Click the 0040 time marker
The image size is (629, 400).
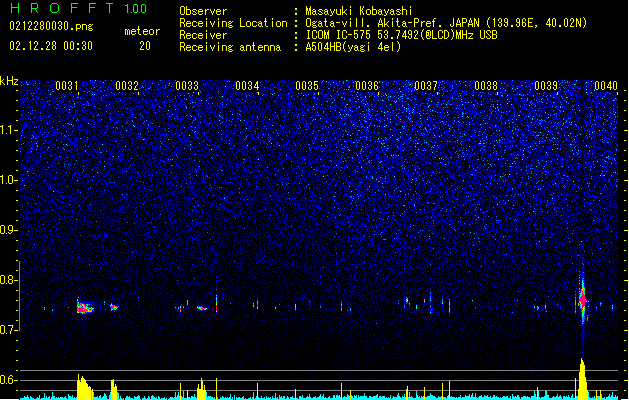(606, 86)
